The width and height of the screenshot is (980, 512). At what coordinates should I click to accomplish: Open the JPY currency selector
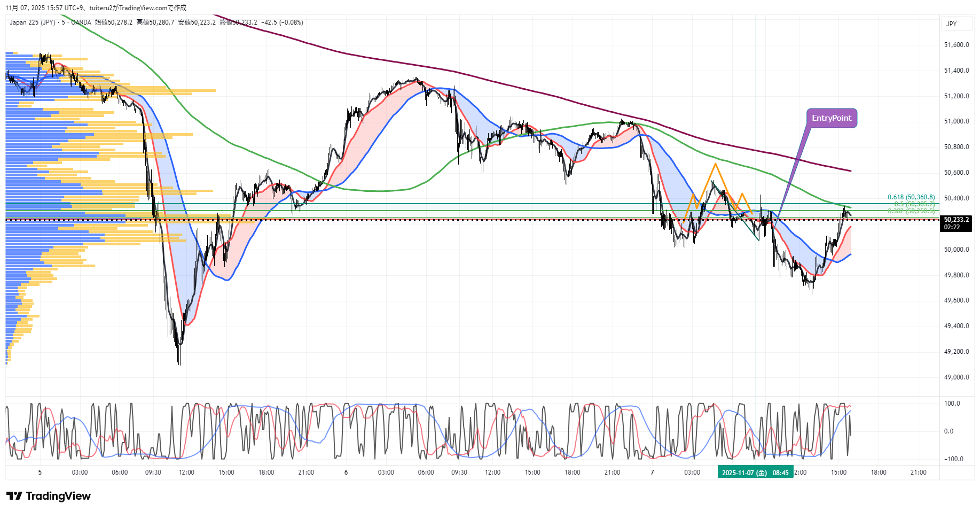pyautogui.click(x=951, y=24)
